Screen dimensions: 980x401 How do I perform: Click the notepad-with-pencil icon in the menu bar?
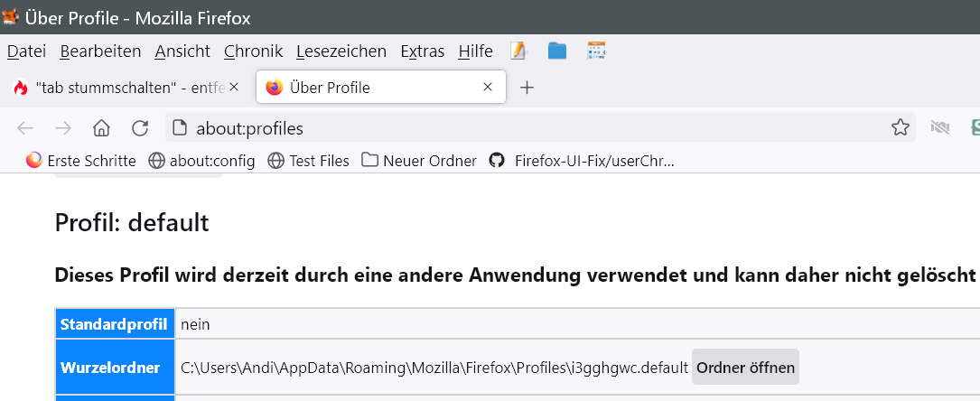[518, 51]
